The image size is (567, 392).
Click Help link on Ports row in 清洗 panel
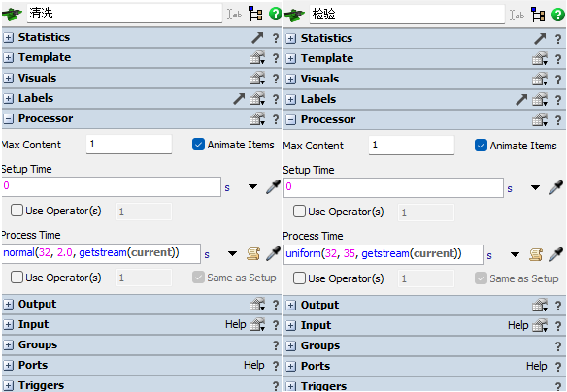(x=253, y=365)
